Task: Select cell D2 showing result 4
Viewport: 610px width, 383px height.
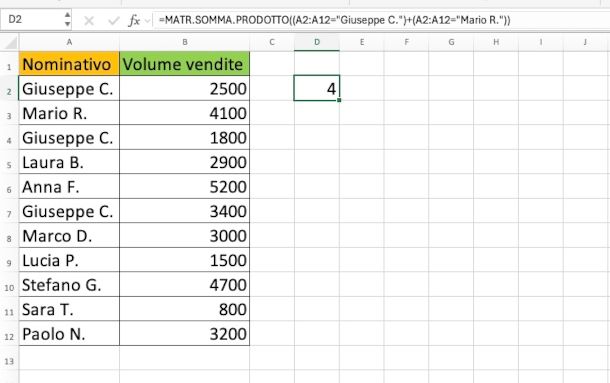Action: (317, 88)
